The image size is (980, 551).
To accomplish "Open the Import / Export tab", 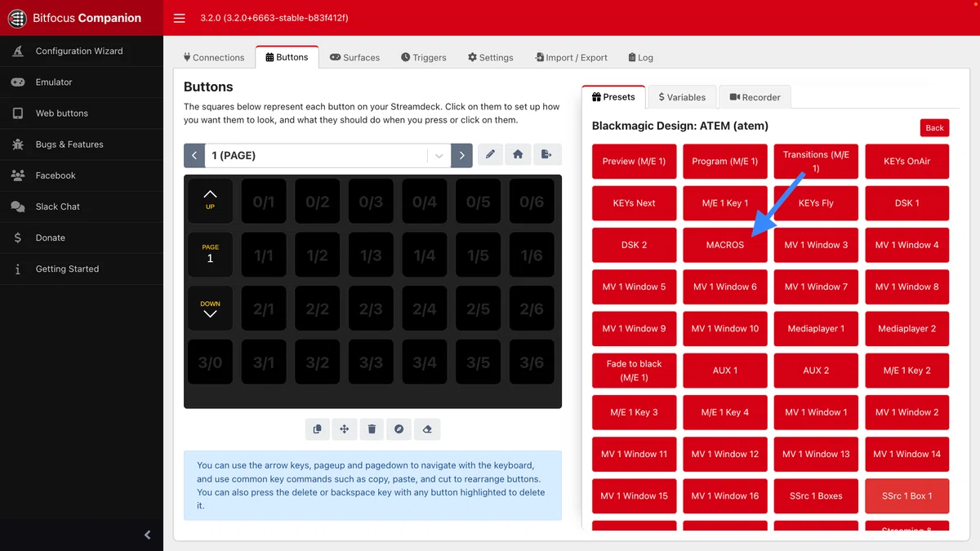I will pos(571,57).
